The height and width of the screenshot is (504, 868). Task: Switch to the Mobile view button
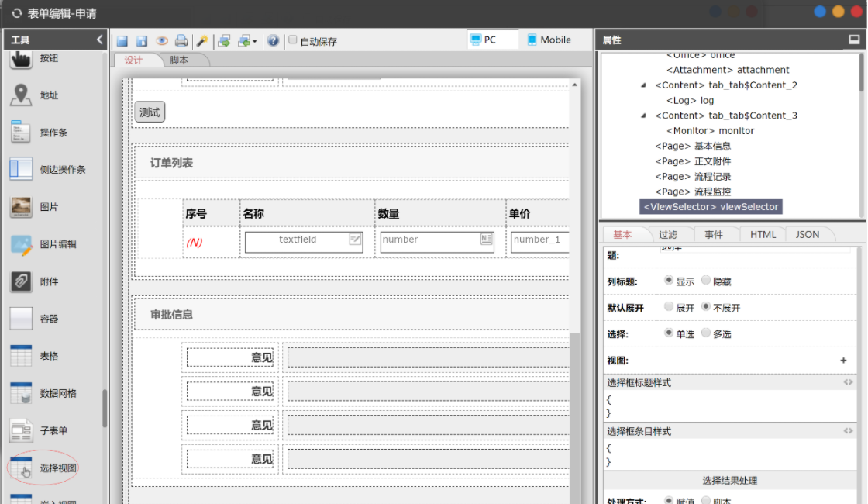549,40
